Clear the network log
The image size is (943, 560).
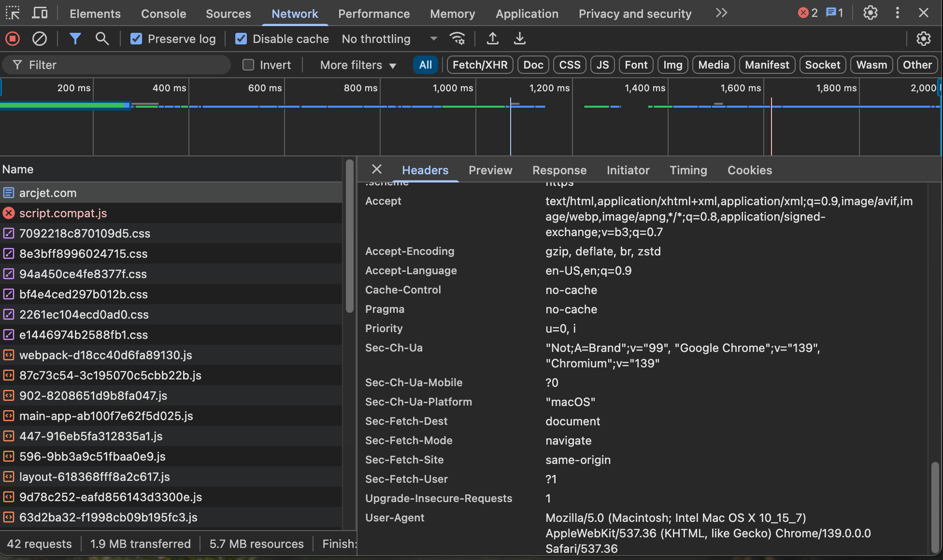pos(39,39)
